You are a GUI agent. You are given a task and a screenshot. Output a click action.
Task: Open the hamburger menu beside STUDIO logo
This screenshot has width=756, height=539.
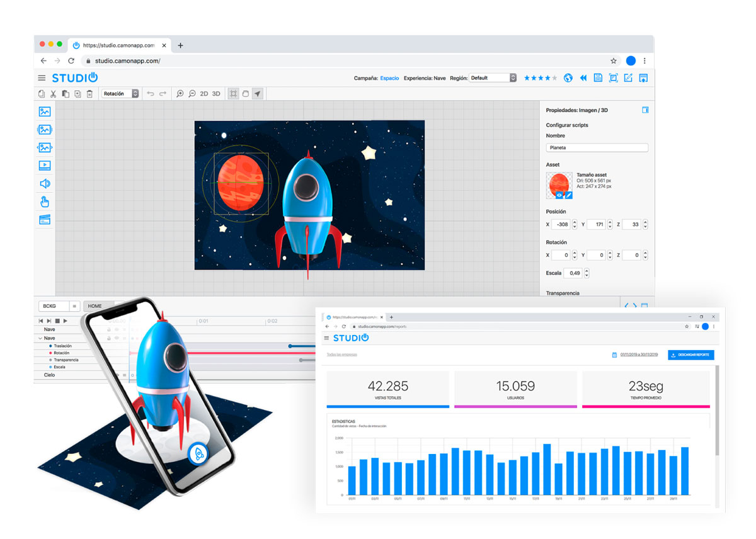(x=42, y=78)
